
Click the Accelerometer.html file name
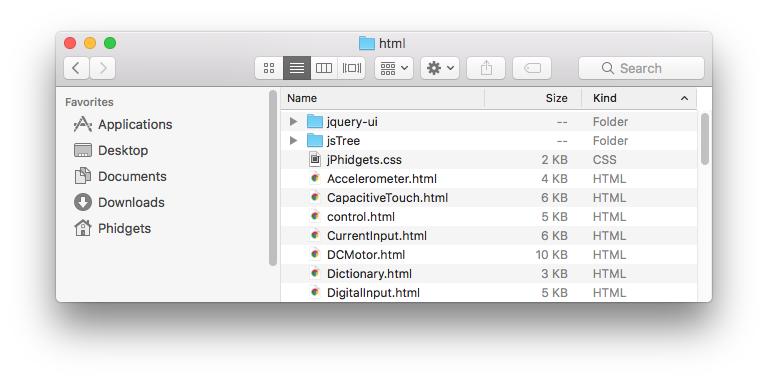click(x=382, y=179)
